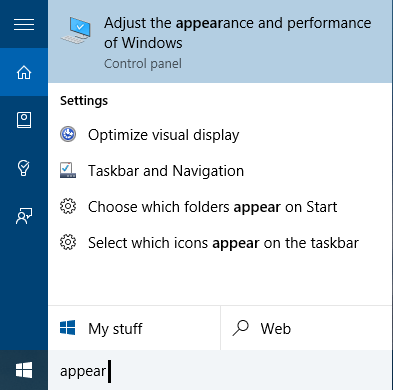Viewport: 393px width, 390px height.
Task: Search the Web for appear
Action: point(306,328)
